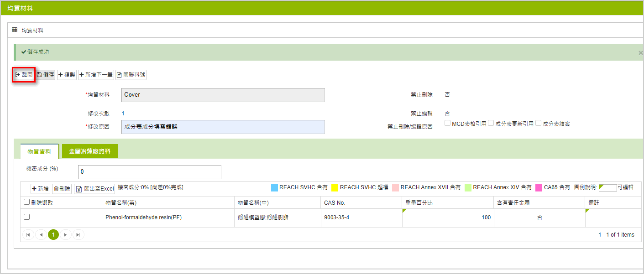
Task: Click the 重量百分比 cell with value 100
Action: [447, 217]
